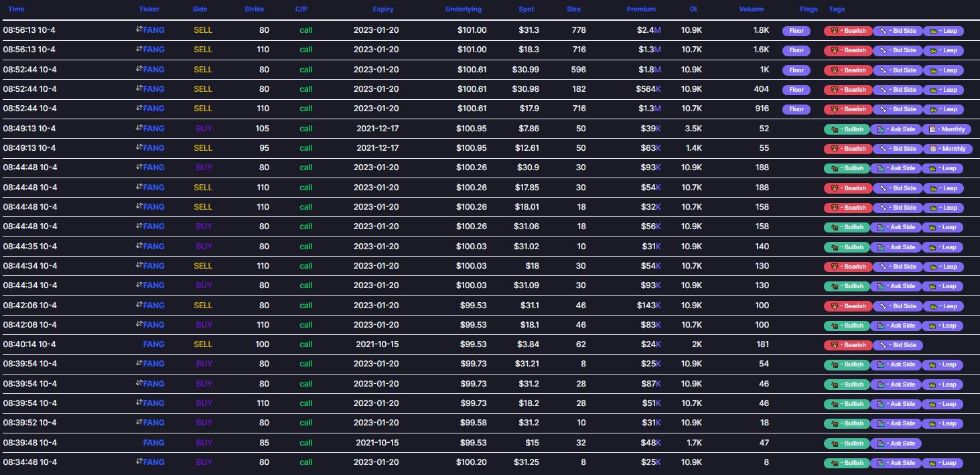Viewport: 980px width, 475px height.
Task: Click the Floor flag in the 596 size row
Action: point(796,70)
